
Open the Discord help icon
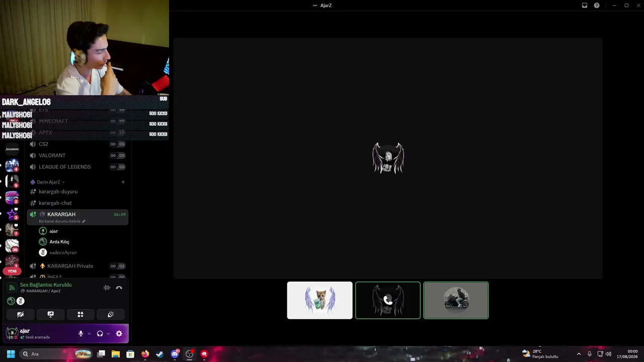tap(597, 6)
